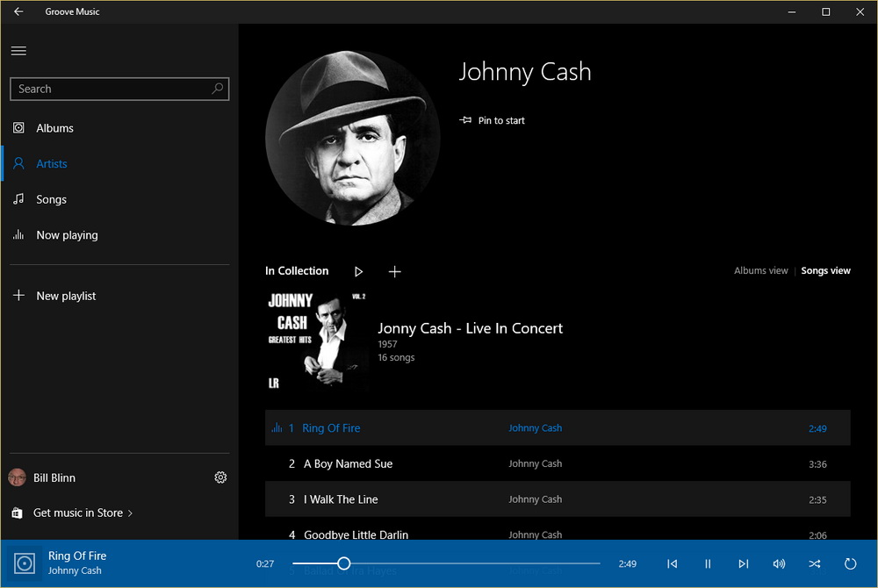Viewport: 878px width, 588px height.
Task: Click the Johnny Cash artist link on I Walk The Line row
Action: [536, 499]
